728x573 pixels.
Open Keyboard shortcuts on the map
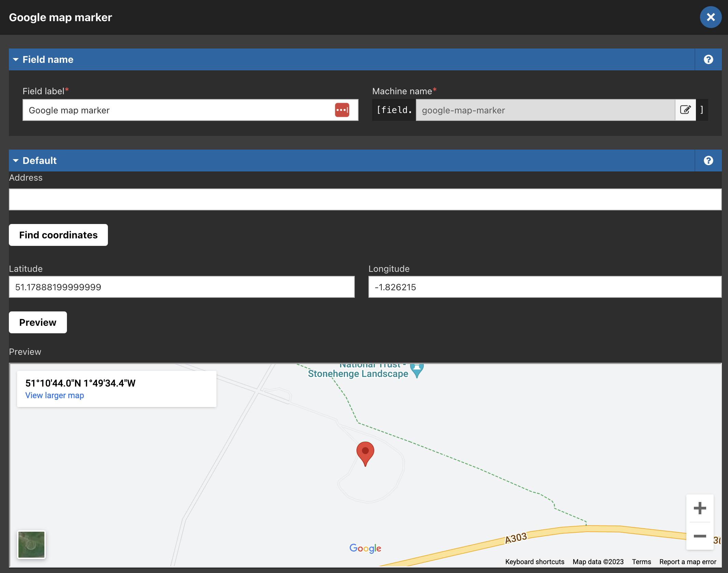(535, 562)
